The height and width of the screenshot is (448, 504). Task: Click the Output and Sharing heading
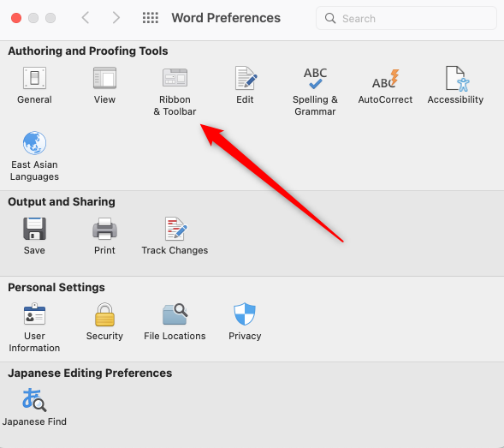point(62,201)
